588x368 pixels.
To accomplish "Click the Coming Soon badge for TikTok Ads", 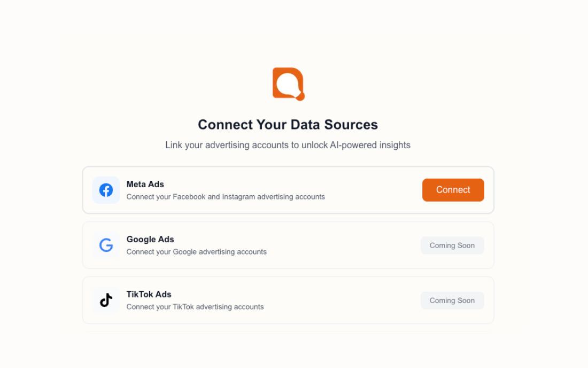I will pyautogui.click(x=452, y=300).
